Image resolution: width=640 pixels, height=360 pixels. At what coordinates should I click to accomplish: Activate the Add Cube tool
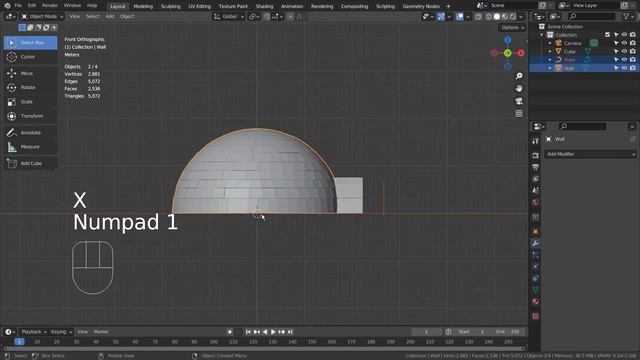[x=31, y=163]
